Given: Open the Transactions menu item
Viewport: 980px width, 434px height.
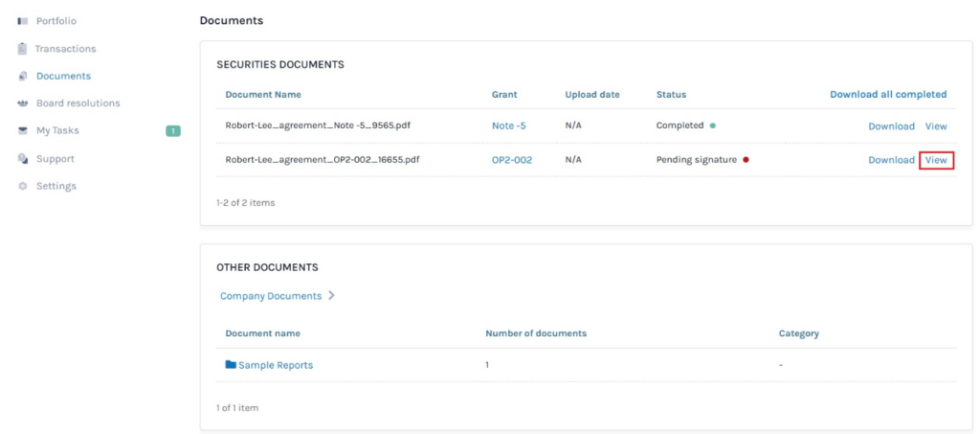Looking at the screenshot, I should pos(65,49).
